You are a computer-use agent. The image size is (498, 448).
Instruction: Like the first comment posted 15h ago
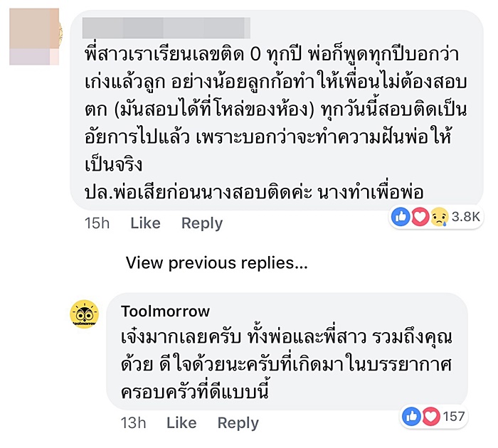click(145, 223)
